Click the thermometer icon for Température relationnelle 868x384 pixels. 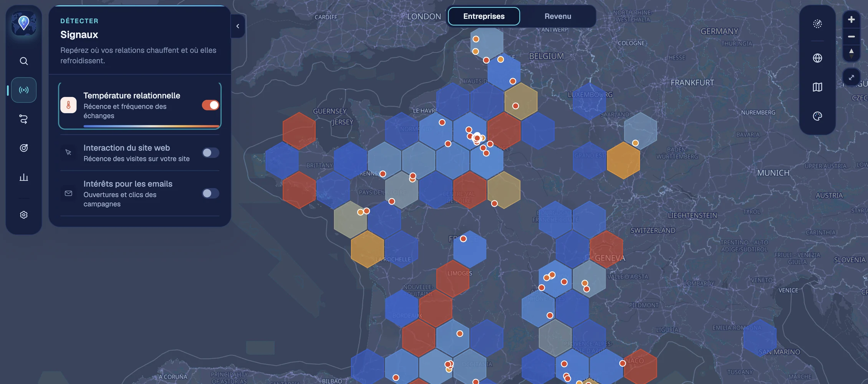[68, 105]
